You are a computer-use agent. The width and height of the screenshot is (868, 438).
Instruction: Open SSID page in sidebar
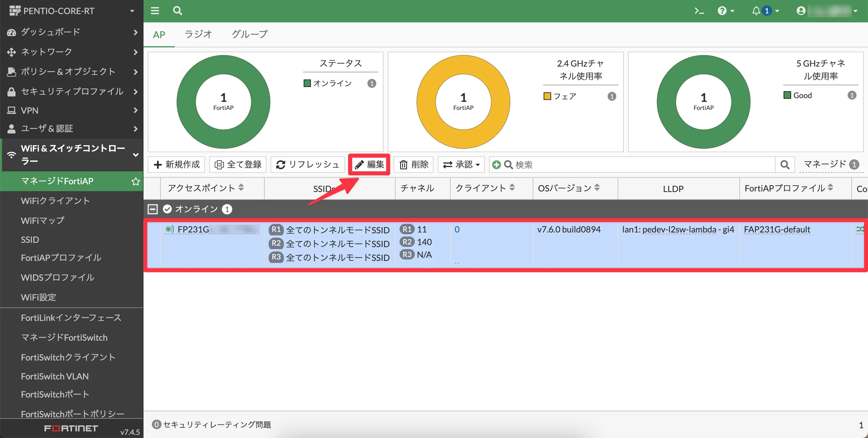[30, 240]
